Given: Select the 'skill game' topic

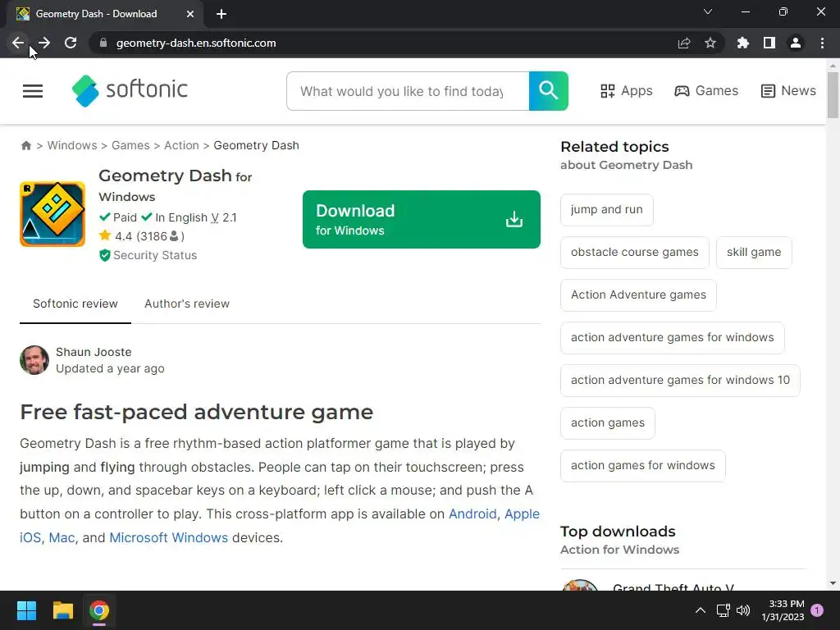Looking at the screenshot, I should pyautogui.click(x=754, y=253).
